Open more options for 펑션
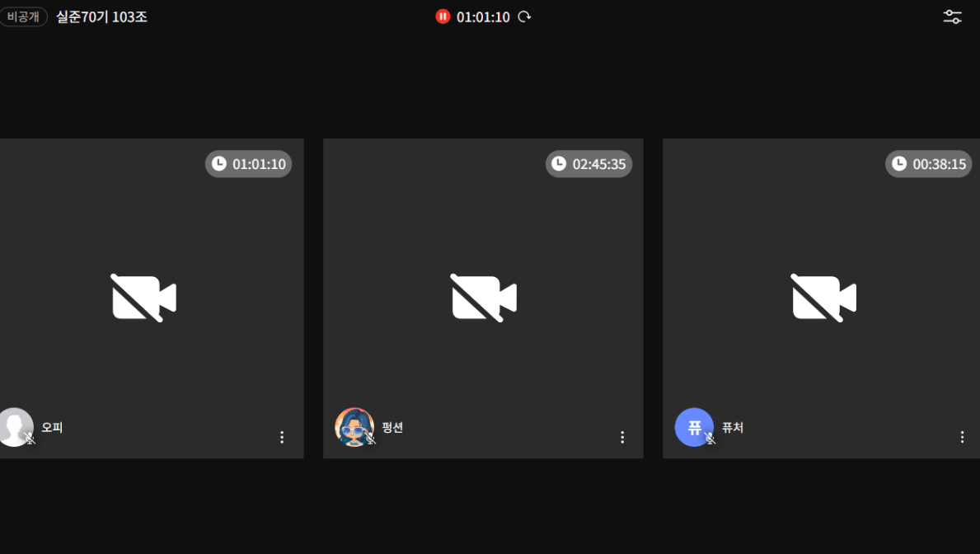This screenshot has height=554, width=980. (x=621, y=437)
